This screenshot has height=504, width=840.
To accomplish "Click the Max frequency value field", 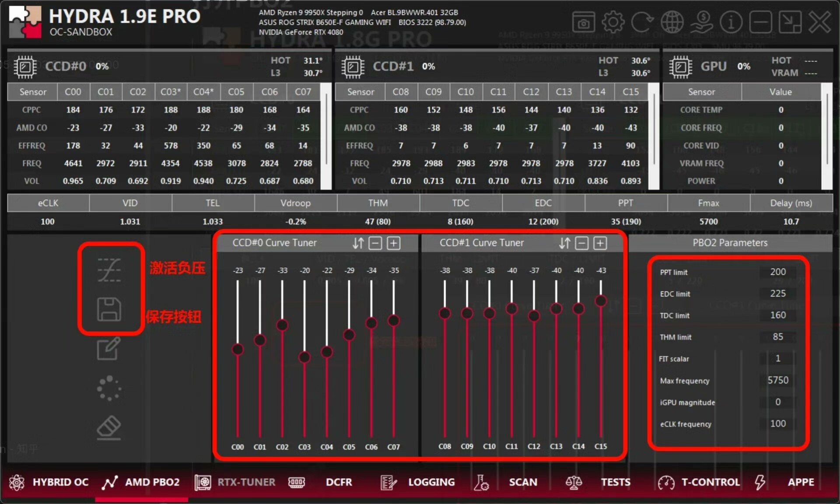I will click(x=777, y=380).
